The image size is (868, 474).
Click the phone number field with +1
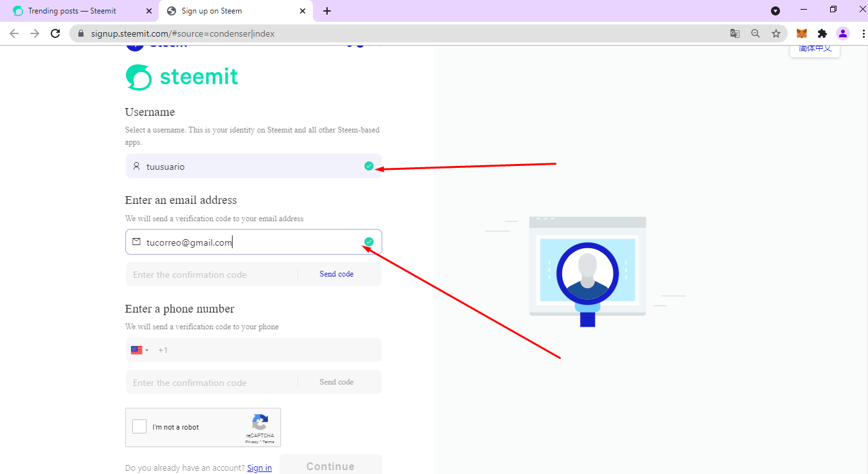click(253, 350)
